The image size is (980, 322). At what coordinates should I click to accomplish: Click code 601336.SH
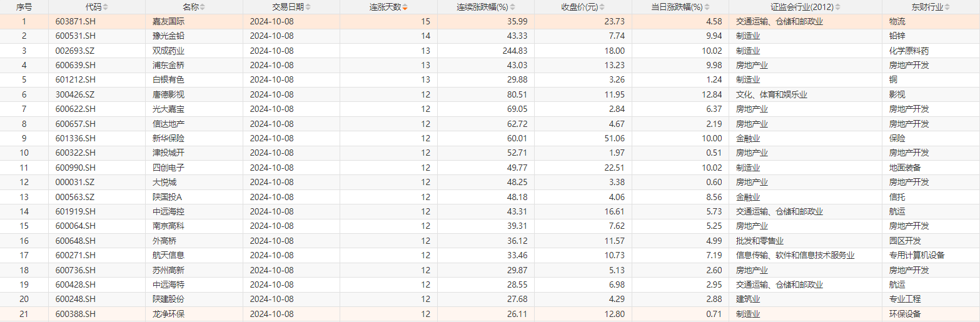[76, 138]
